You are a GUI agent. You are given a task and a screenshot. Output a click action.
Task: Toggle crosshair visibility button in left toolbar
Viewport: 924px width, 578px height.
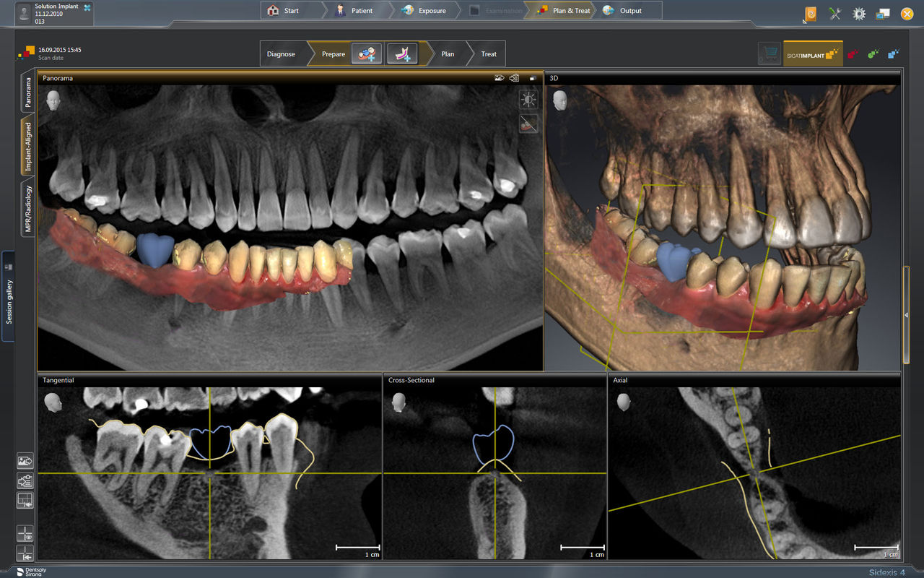click(25, 535)
